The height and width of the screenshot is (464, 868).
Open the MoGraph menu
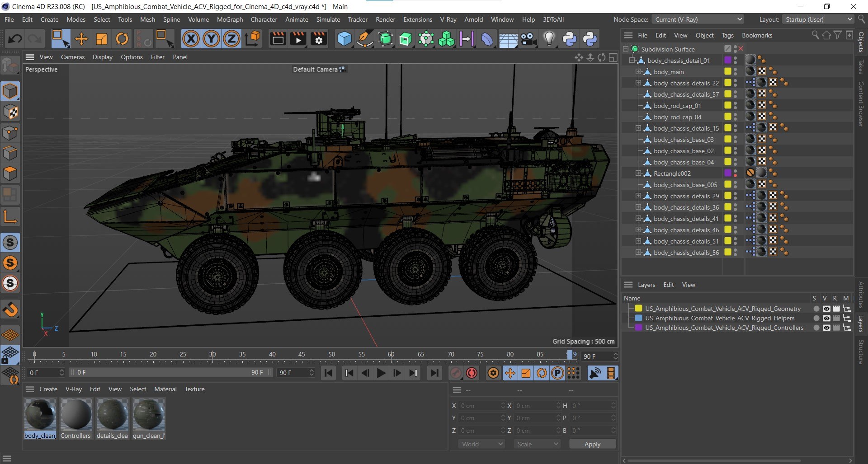[x=230, y=19]
